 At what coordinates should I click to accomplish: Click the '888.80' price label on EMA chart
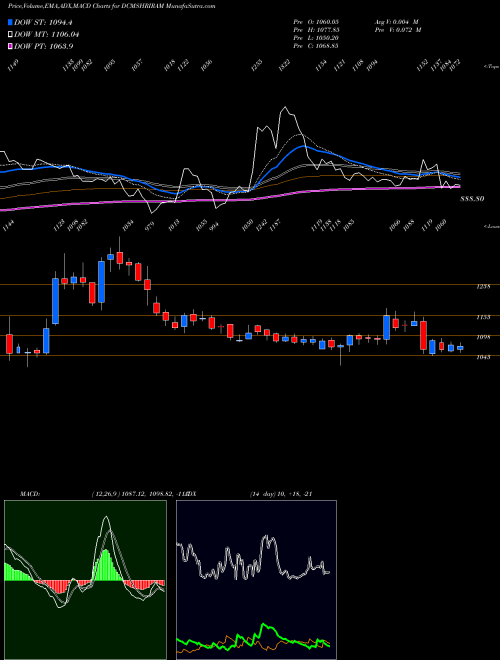(472, 199)
